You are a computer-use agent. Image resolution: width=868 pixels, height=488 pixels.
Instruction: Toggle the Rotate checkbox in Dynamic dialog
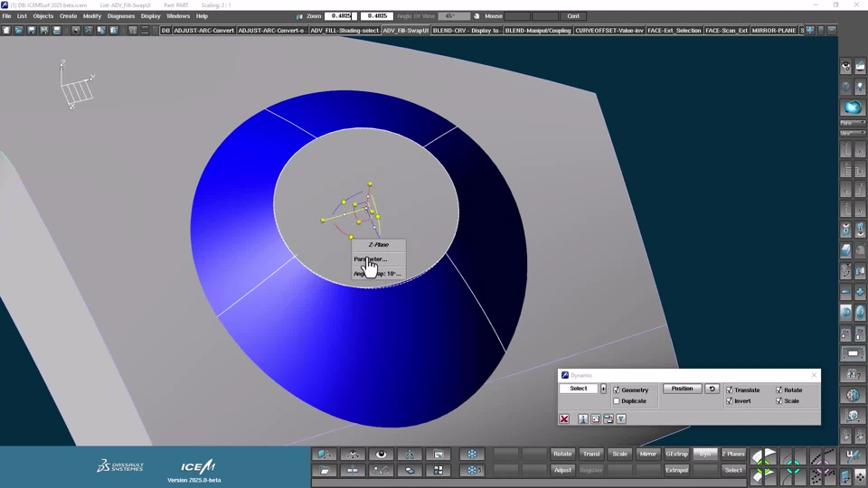point(779,390)
